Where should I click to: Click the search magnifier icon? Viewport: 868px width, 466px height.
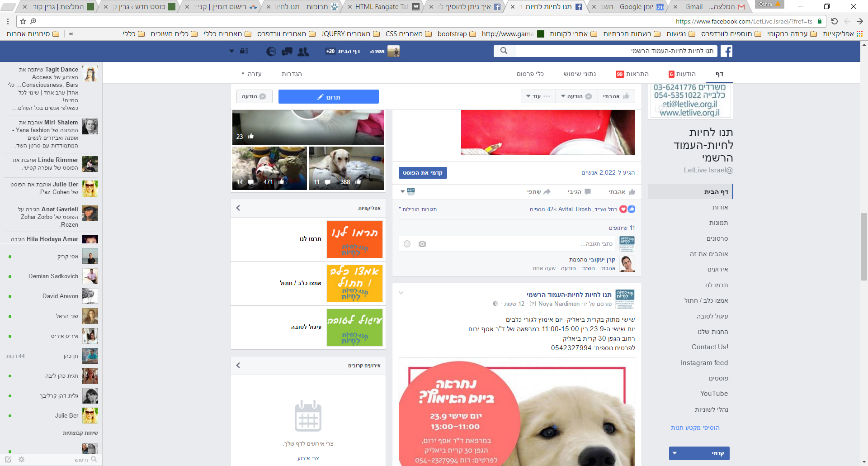(x=504, y=51)
